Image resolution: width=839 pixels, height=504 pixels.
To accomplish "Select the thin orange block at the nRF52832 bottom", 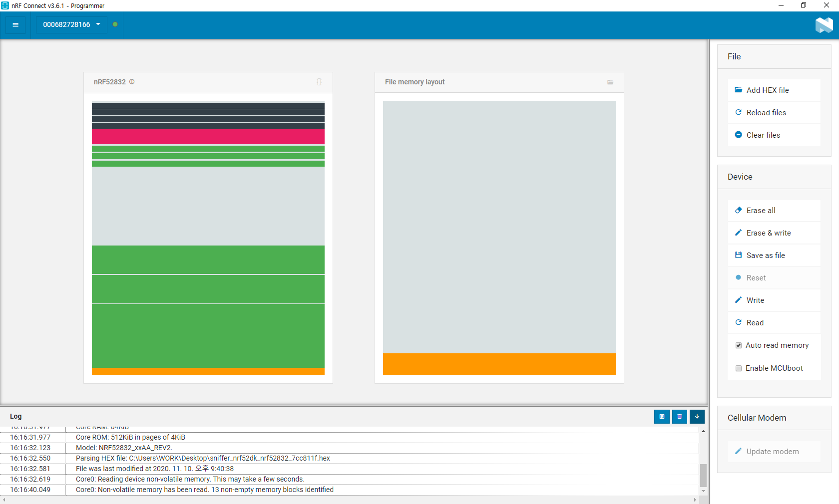I will pos(208,372).
